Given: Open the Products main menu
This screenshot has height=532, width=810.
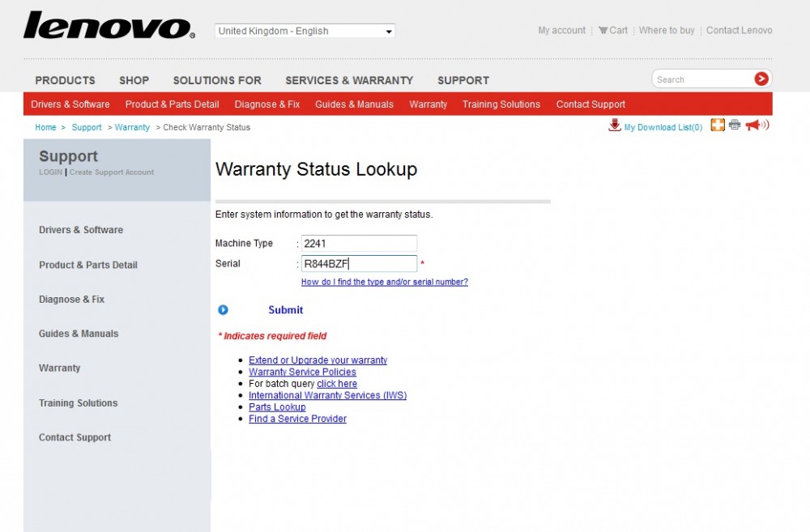Looking at the screenshot, I should 65,80.
